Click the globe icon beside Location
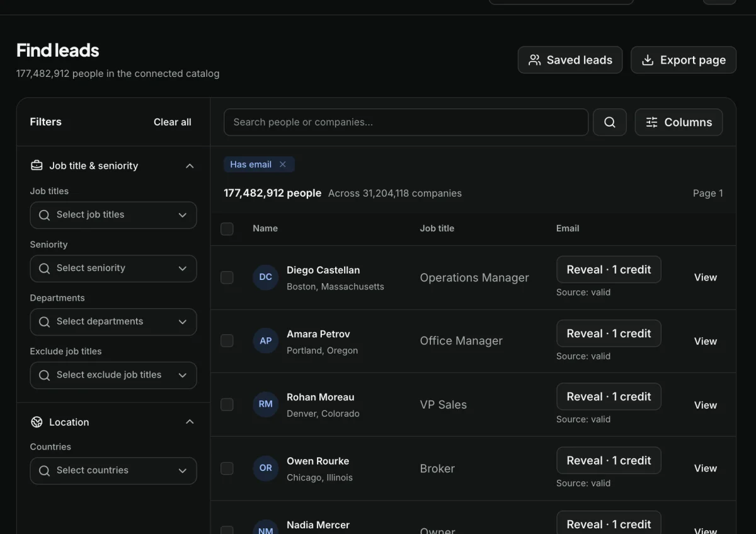756x534 pixels. coord(37,422)
